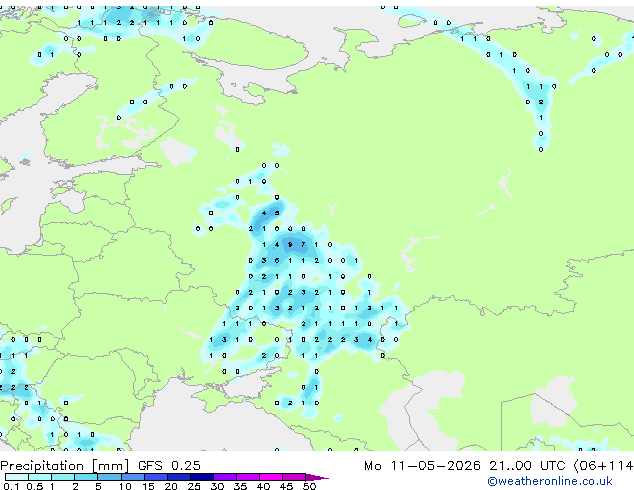Screen dimensions: 634x490
Task: Click the legend label '0.5'
Action: pyautogui.click(x=35, y=486)
